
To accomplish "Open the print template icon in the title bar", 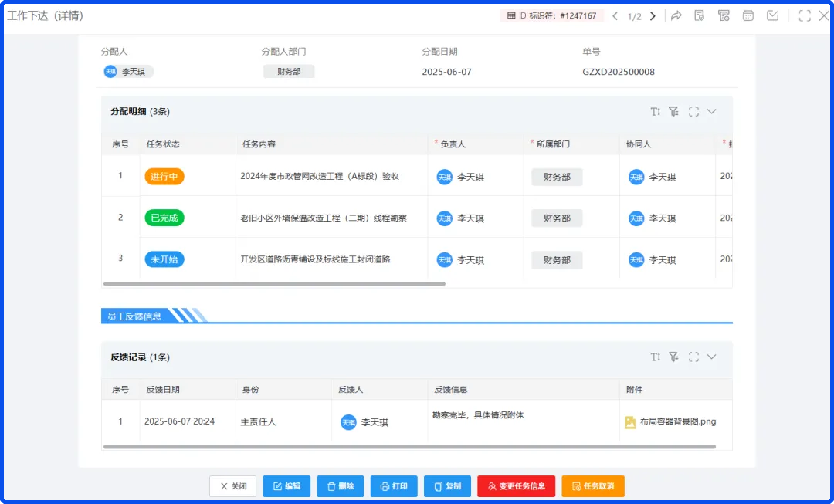I will pyautogui.click(x=724, y=16).
